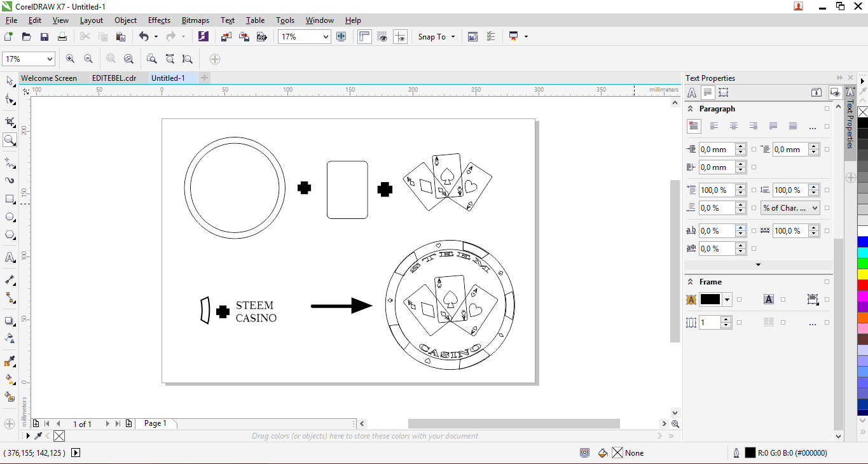Viewport: 868px width, 464px height.
Task: Open the Layout menu
Action: pos(92,20)
